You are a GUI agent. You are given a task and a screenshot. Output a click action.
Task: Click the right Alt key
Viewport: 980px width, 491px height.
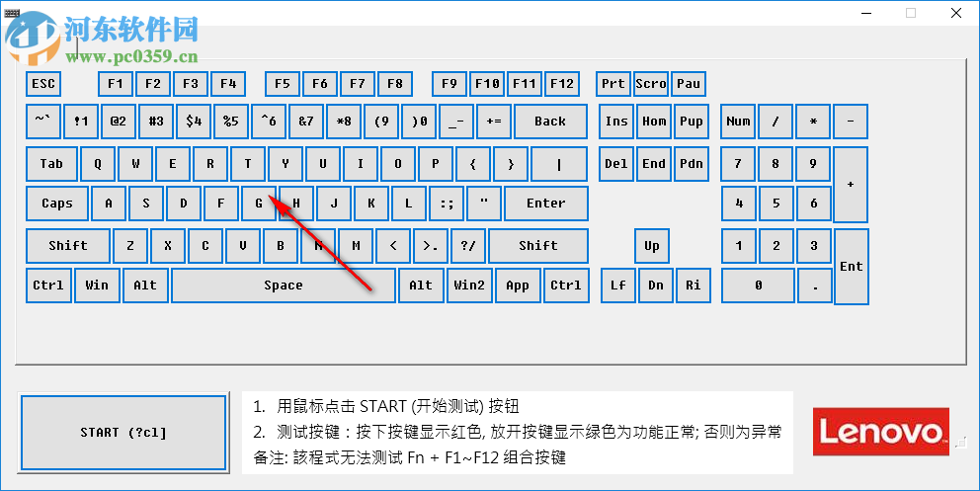[421, 286]
